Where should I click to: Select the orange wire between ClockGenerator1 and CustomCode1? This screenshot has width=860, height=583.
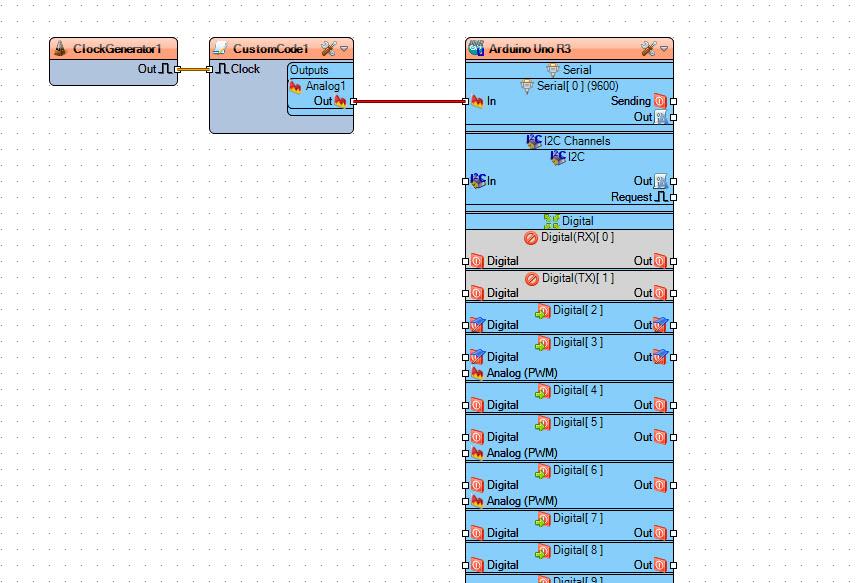(193, 70)
